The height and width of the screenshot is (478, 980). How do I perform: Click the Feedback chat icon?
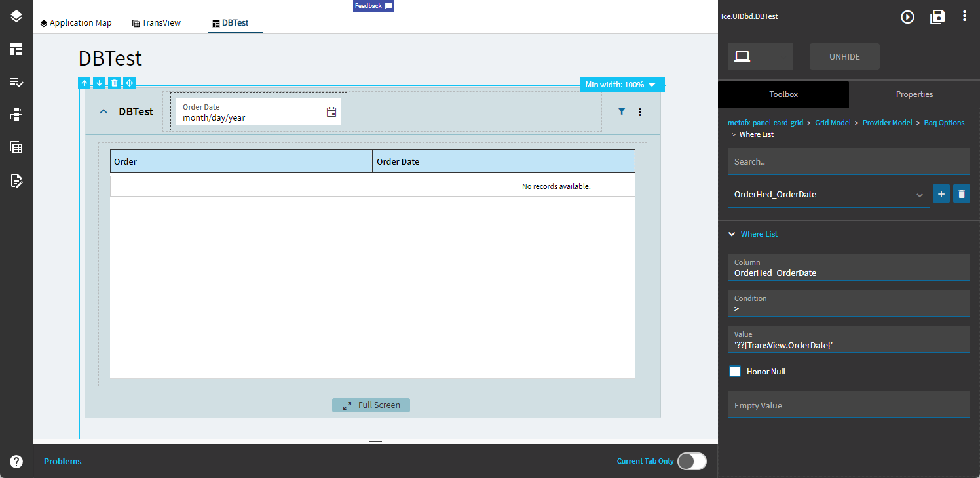[388, 6]
